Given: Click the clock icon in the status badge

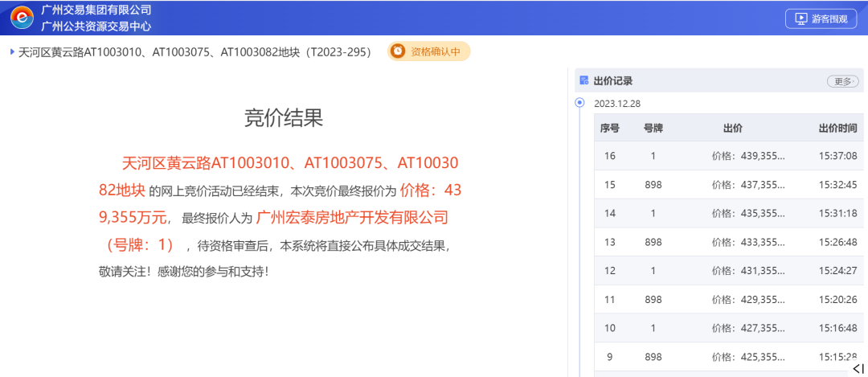Looking at the screenshot, I should (x=398, y=51).
